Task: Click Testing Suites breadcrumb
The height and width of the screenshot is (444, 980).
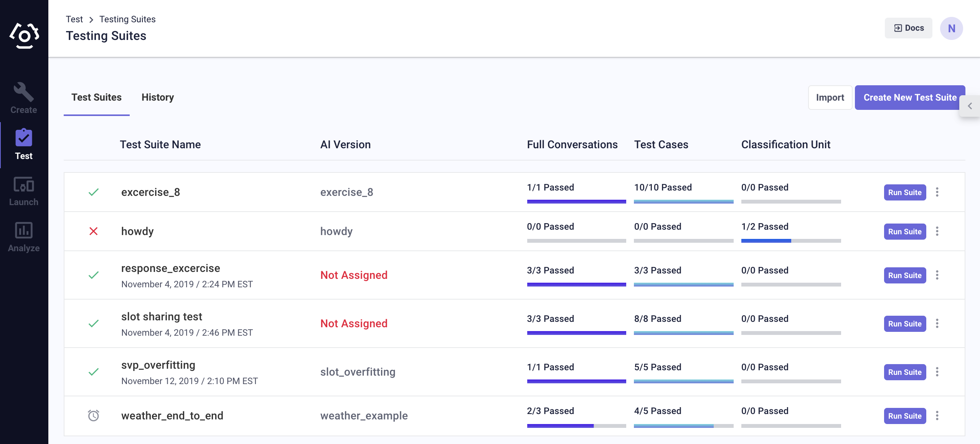Action: [x=127, y=19]
